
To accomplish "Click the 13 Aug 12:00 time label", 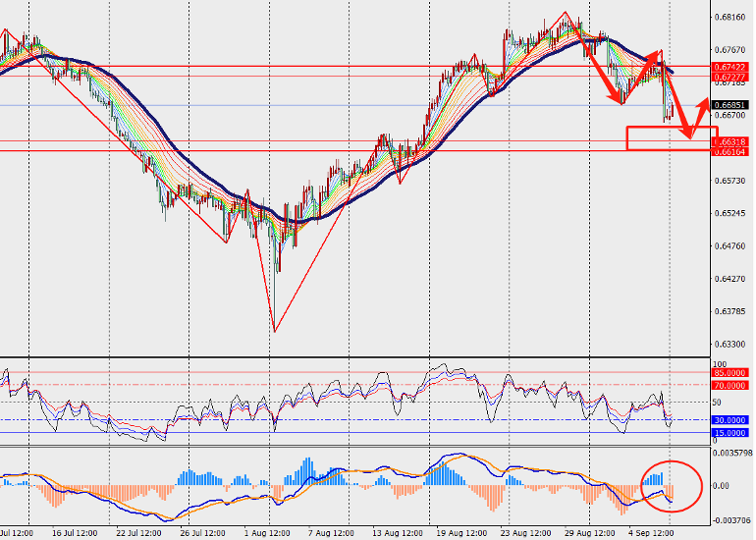I will pyautogui.click(x=397, y=533).
